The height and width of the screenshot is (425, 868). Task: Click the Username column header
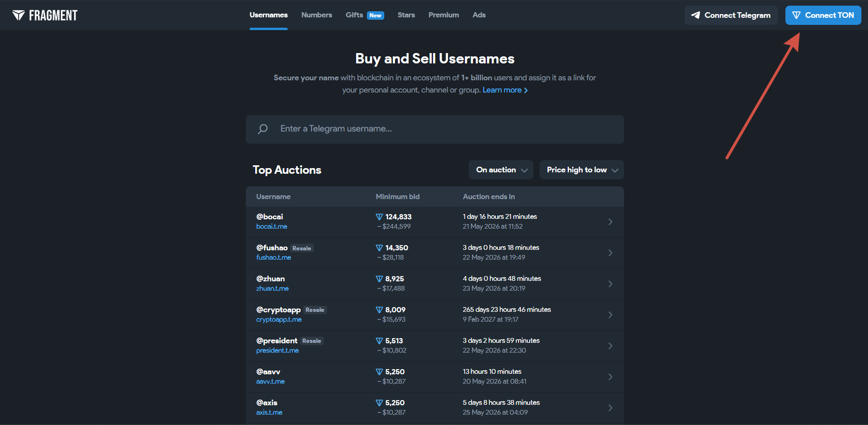[274, 197]
